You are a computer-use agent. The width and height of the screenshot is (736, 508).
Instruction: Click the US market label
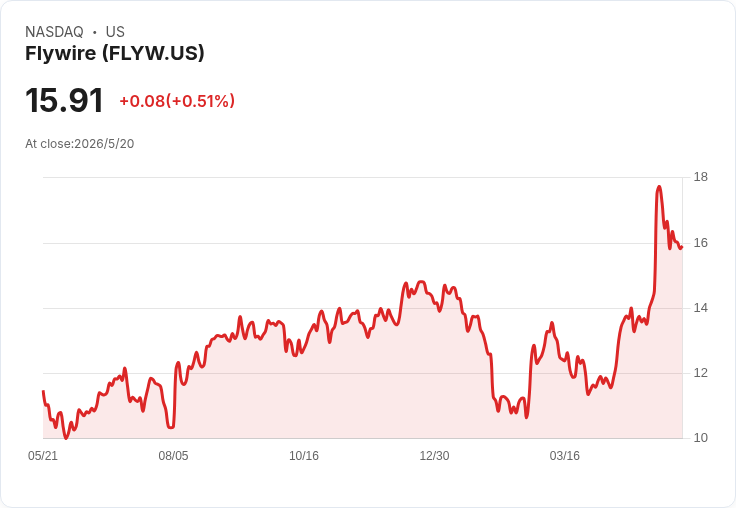115,32
